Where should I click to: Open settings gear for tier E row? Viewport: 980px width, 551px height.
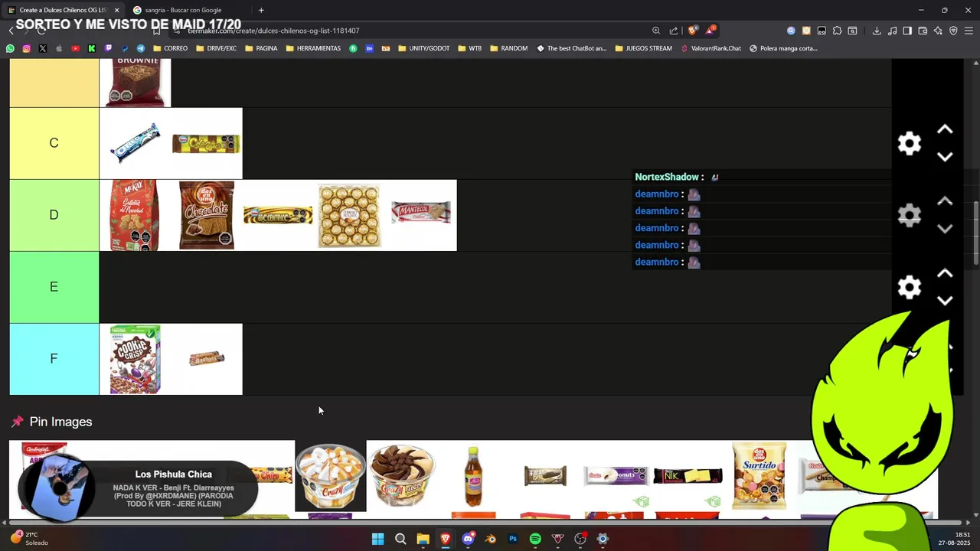point(910,287)
